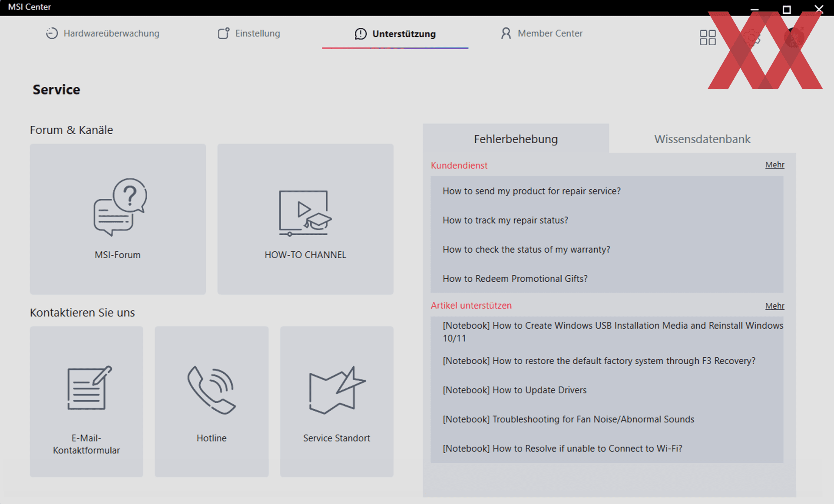Click the 'Forum & Kanäle' heading

[71, 130]
